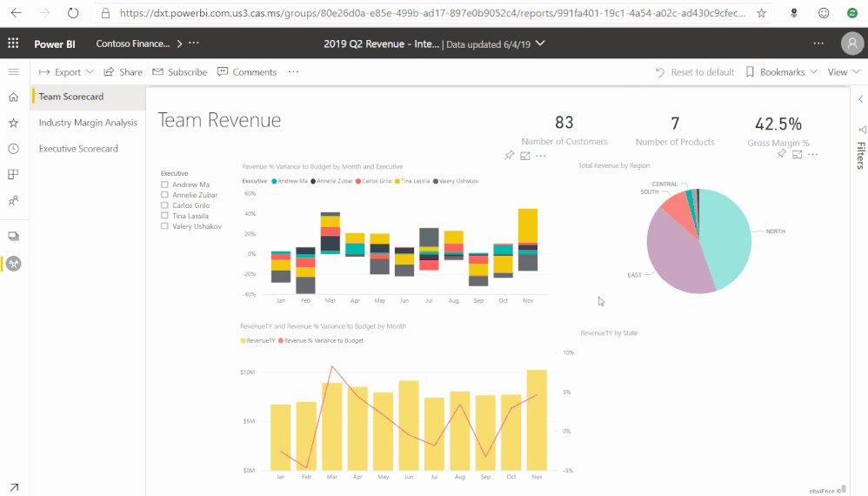The image size is (868, 496).
Task: Click the browser address bar URL
Action: (432, 13)
